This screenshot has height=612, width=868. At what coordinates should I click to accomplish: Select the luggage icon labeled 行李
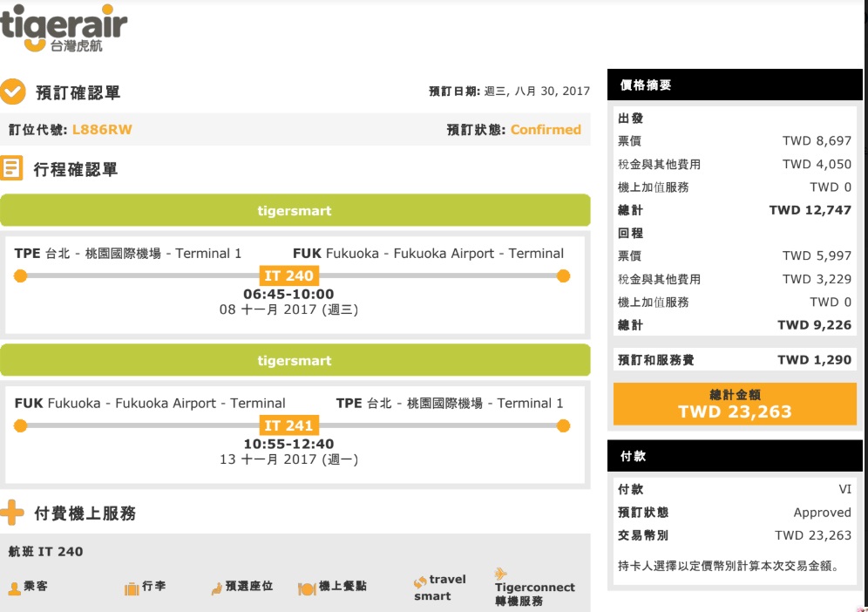(x=132, y=588)
